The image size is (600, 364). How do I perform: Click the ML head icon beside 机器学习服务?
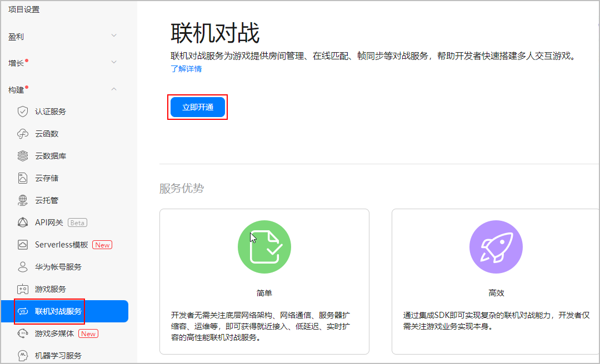[23, 356]
